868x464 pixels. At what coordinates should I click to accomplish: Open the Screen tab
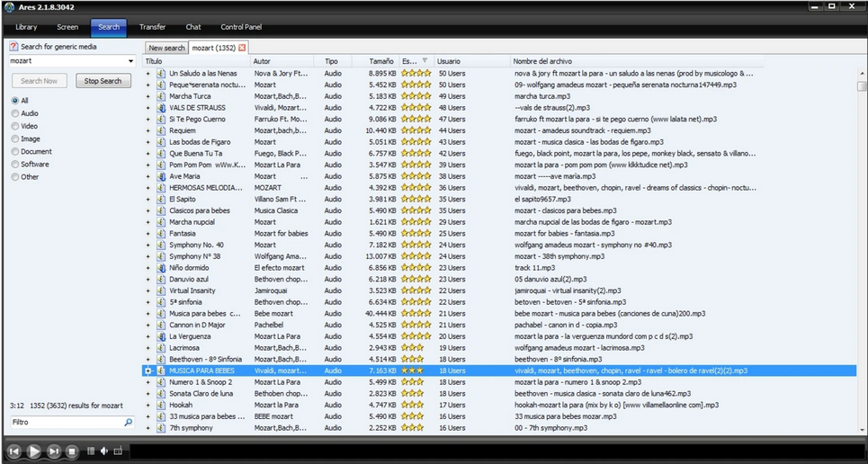click(67, 27)
